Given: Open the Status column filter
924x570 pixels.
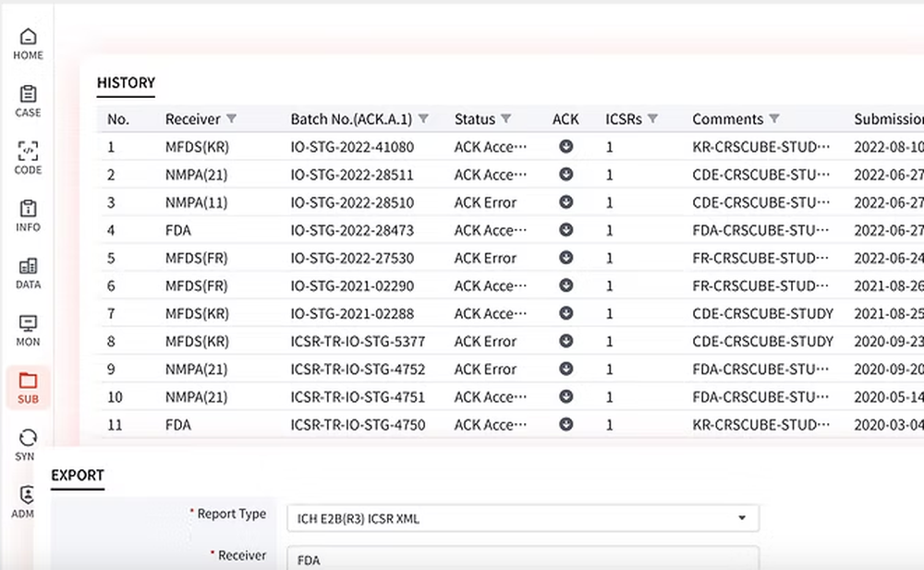Looking at the screenshot, I should [x=506, y=119].
